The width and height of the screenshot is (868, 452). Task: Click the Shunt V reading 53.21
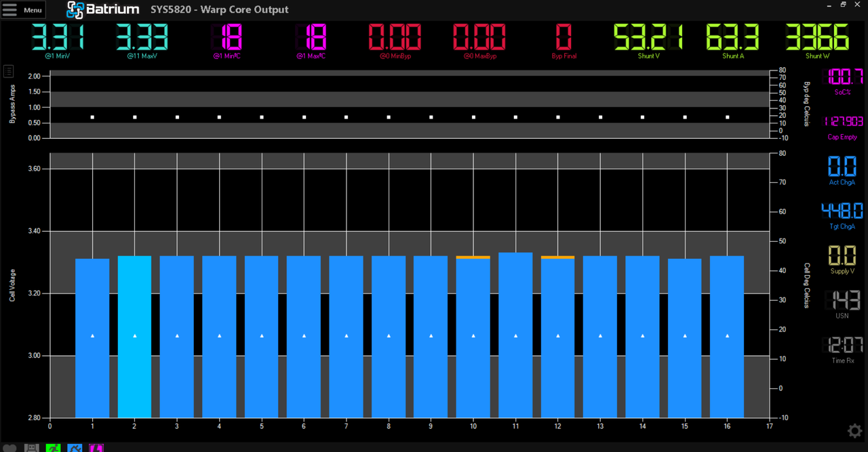pyautogui.click(x=648, y=37)
